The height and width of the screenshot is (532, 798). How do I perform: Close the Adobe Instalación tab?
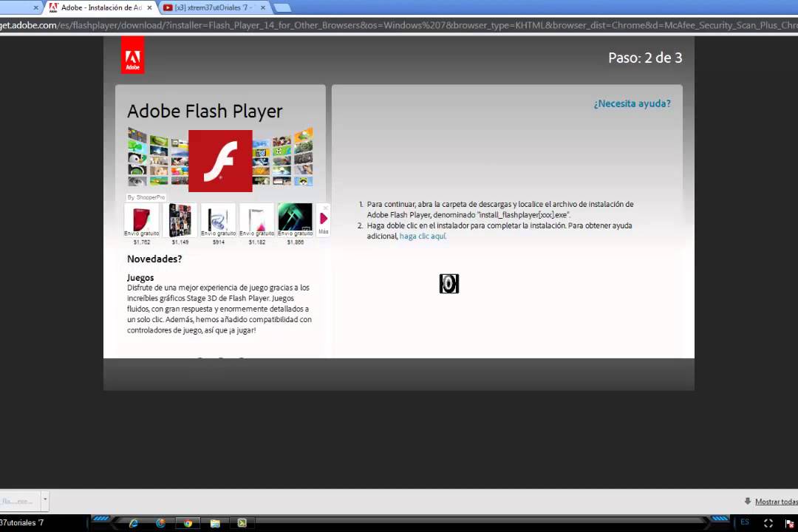pyautogui.click(x=149, y=7)
